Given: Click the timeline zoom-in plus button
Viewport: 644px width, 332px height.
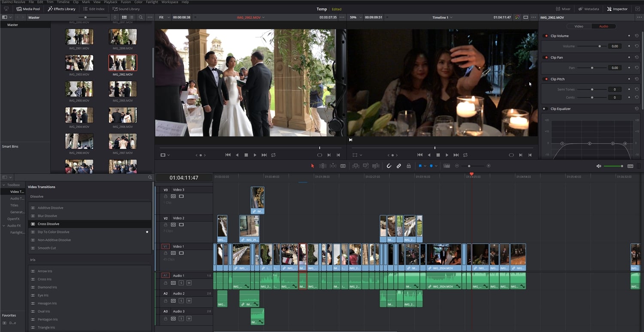Looking at the screenshot, I should [x=489, y=166].
